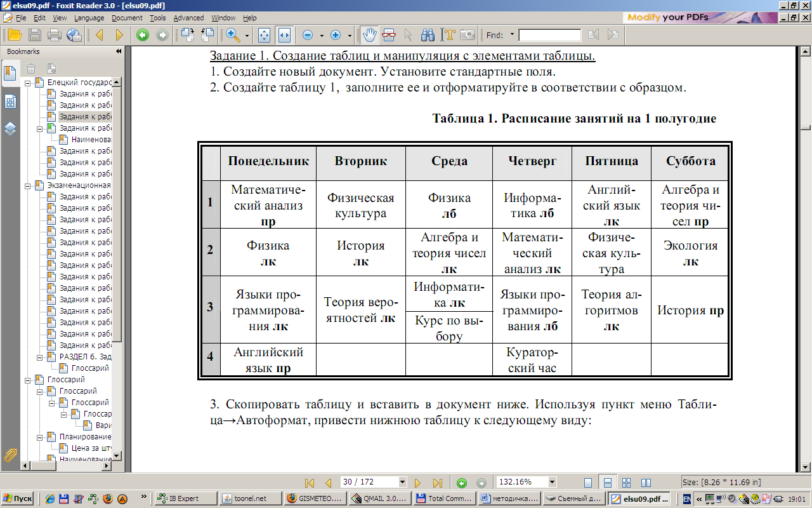Switch to continuous page layout mode
The image size is (812, 508).
pyautogui.click(x=607, y=483)
